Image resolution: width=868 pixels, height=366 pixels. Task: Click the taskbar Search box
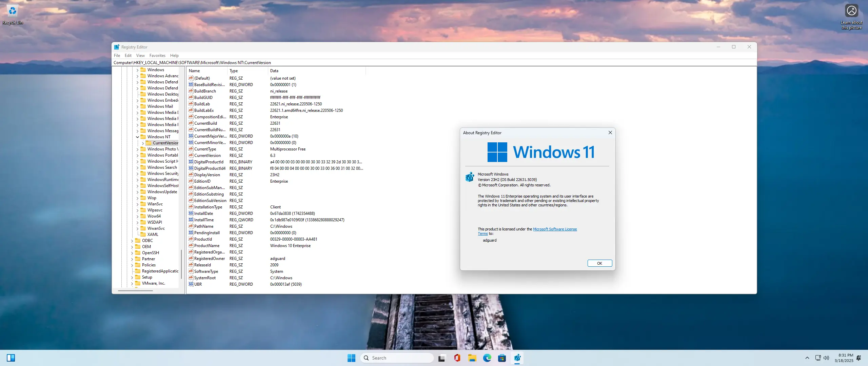point(397,358)
